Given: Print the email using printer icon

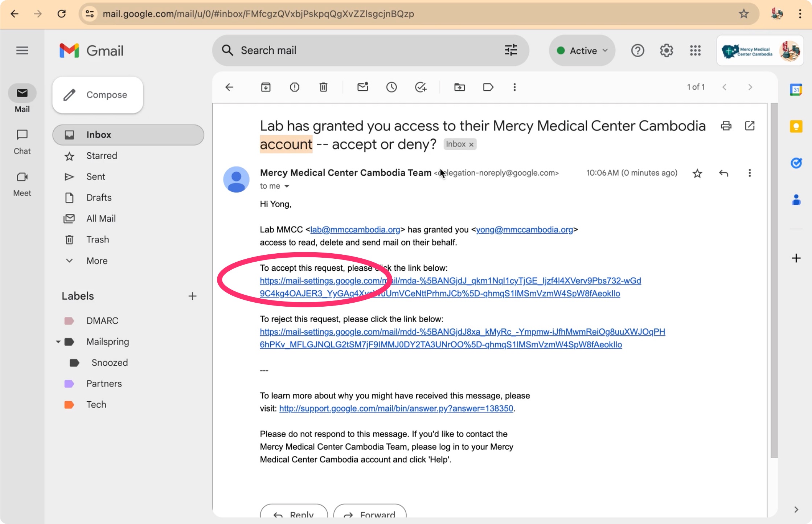Looking at the screenshot, I should [726, 126].
